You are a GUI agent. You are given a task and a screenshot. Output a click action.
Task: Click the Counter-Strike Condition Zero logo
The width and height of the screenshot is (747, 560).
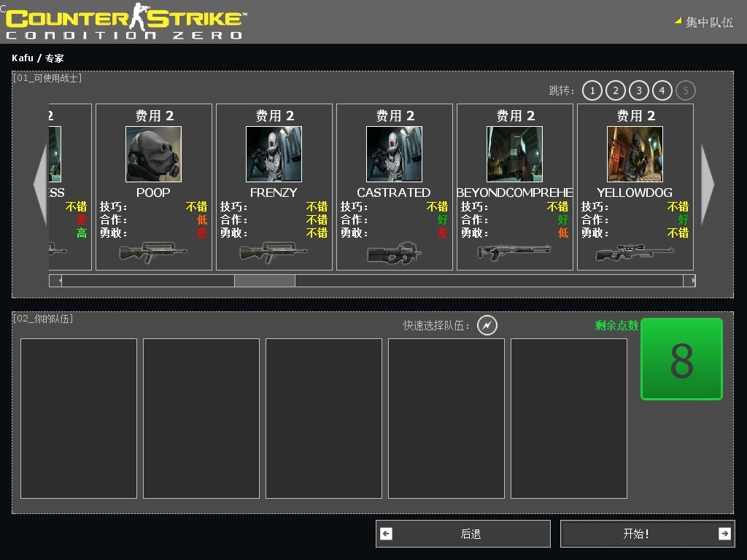125,21
